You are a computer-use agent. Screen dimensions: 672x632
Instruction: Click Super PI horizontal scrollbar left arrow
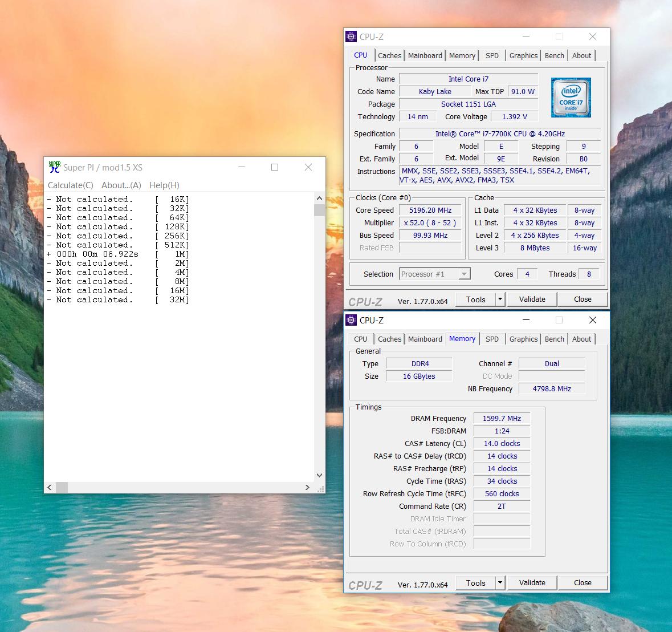(x=50, y=487)
